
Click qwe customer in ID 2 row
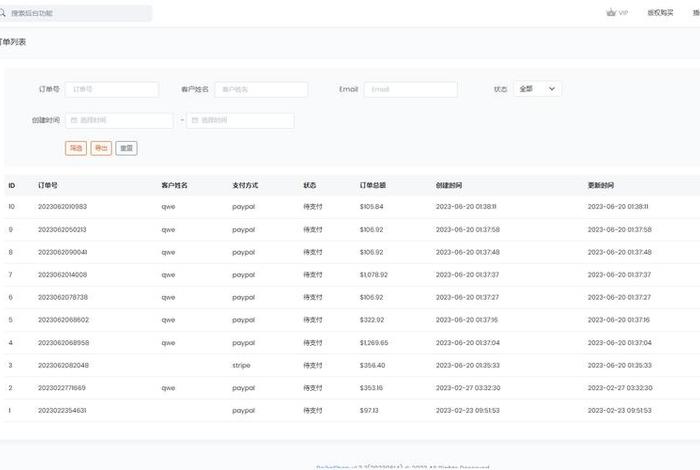168,388
